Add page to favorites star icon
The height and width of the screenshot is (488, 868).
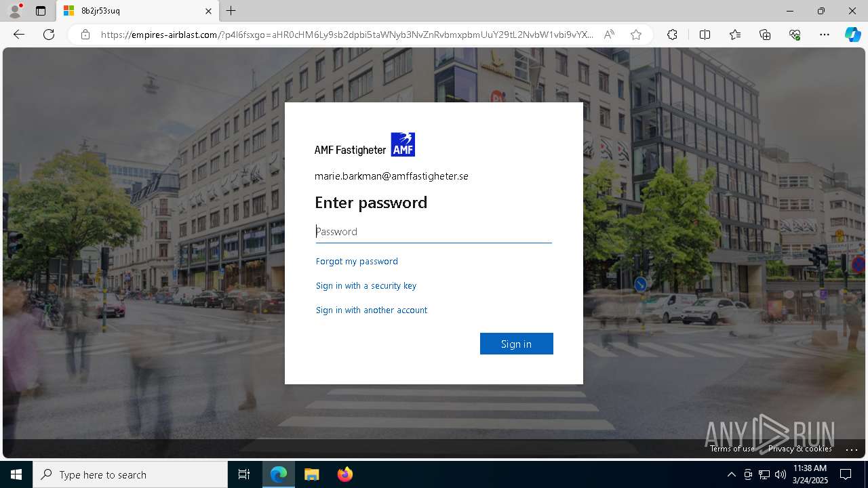point(636,35)
